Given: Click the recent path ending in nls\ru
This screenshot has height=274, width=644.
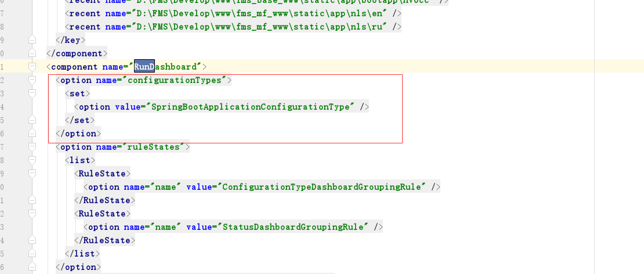Looking at the screenshot, I should [x=259, y=27].
